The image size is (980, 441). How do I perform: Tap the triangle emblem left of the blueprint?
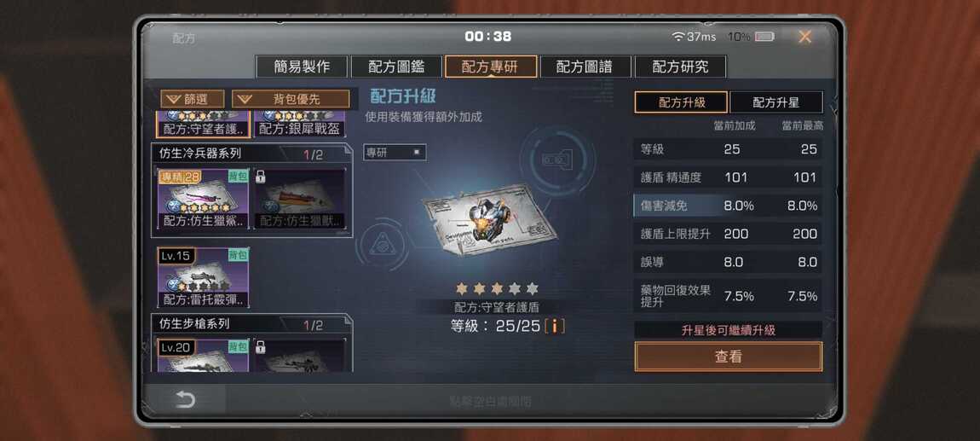tap(379, 245)
